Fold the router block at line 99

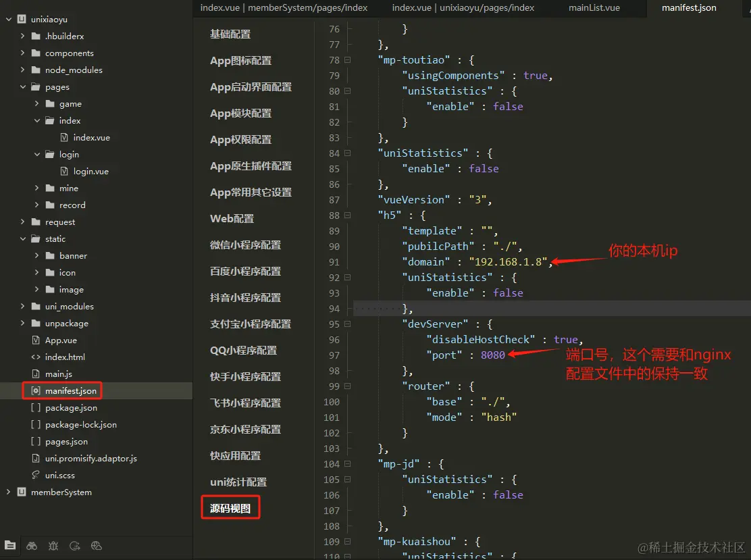point(348,386)
